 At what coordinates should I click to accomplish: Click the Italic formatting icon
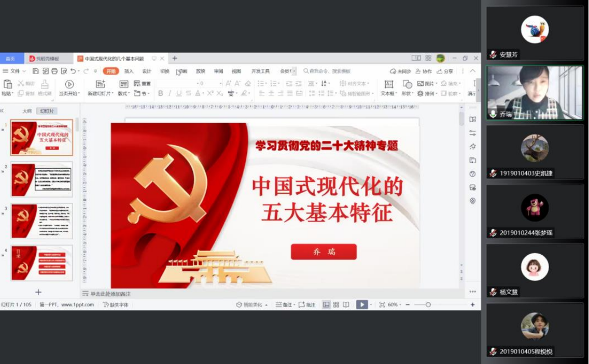tap(170, 94)
